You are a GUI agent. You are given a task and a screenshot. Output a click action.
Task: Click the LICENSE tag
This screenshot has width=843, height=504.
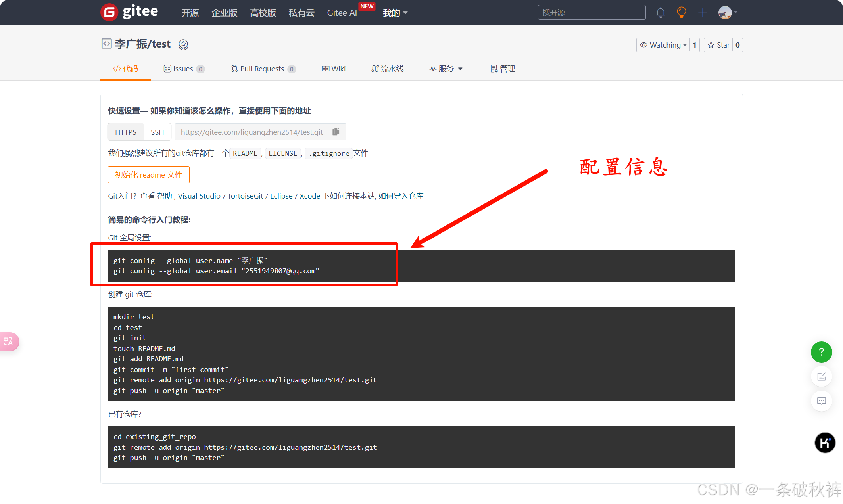pyautogui.click(x=283, y=153)
